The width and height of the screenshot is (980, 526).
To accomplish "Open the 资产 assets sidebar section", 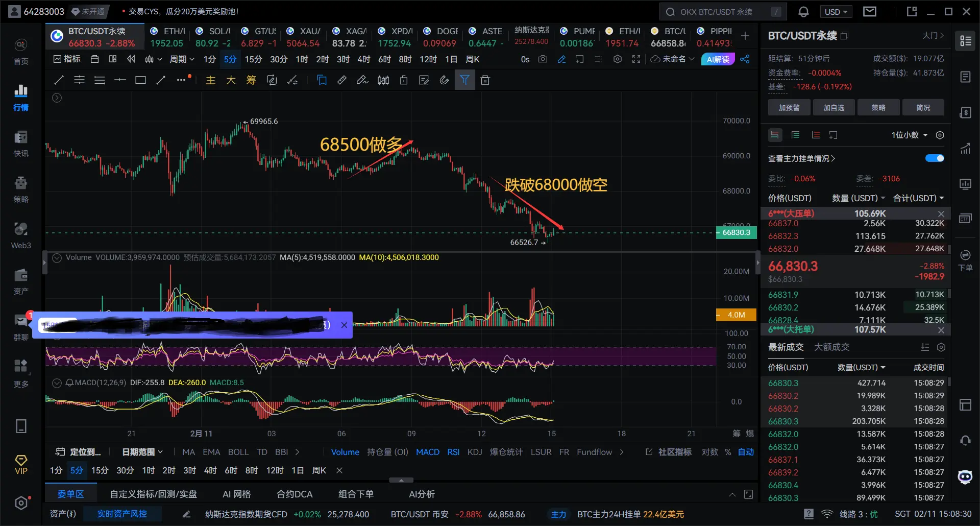I will pos(21,281).
